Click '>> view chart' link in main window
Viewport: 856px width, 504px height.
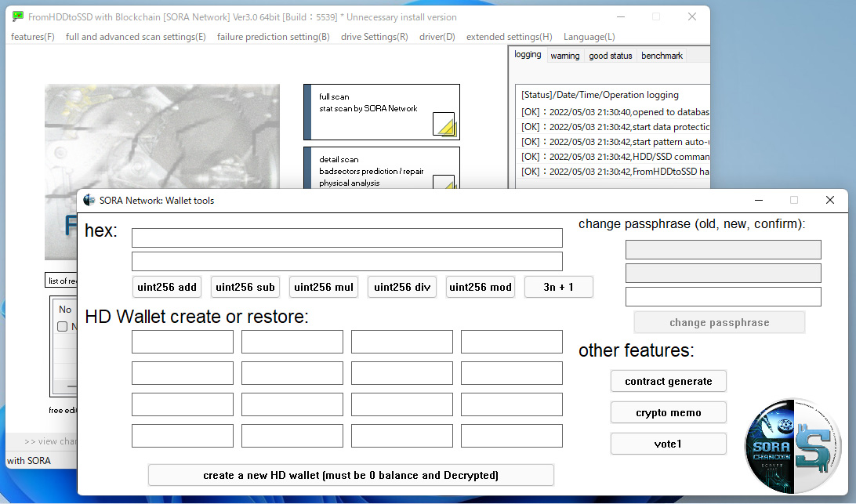(50, 441)
